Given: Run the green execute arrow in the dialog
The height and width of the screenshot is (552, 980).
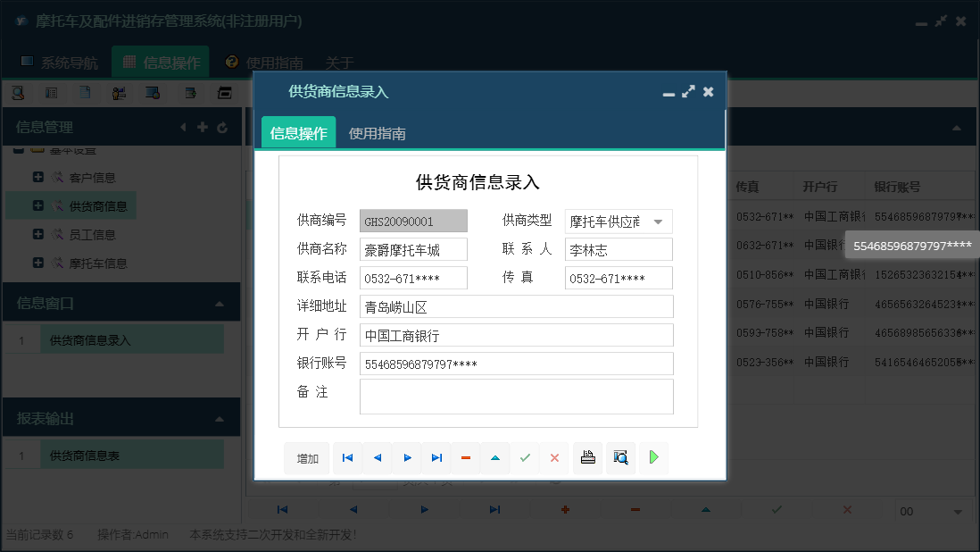Looking at the screenshot, I should point(652,457).
